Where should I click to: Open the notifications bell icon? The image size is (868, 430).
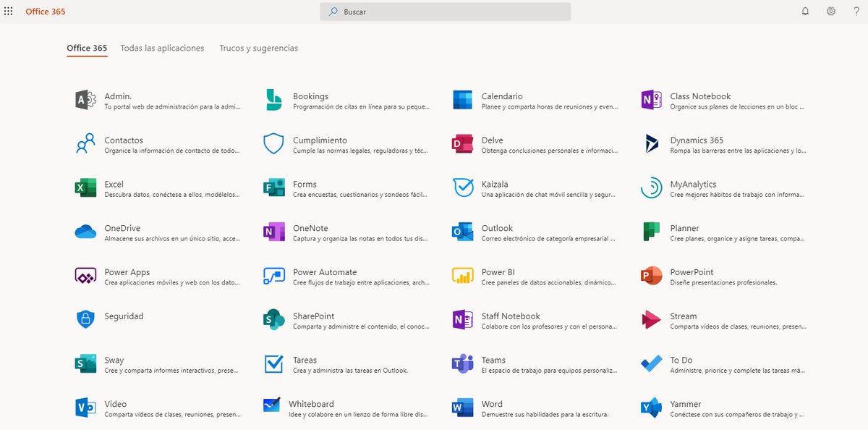click(x=805, y=12)
